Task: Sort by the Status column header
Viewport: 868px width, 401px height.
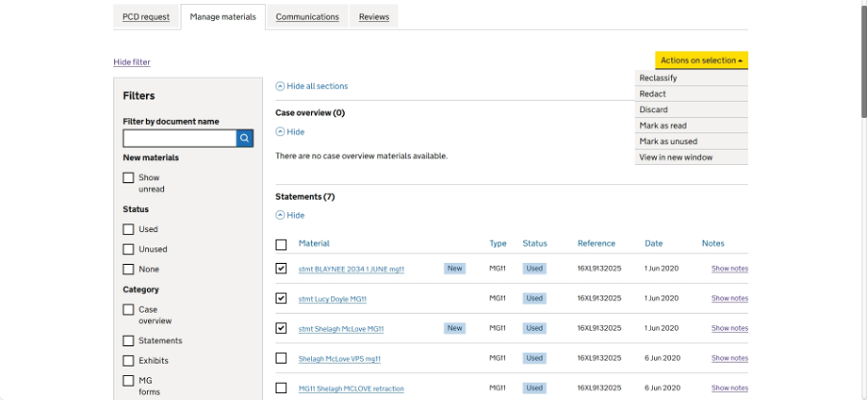Action: coord(535,244)
